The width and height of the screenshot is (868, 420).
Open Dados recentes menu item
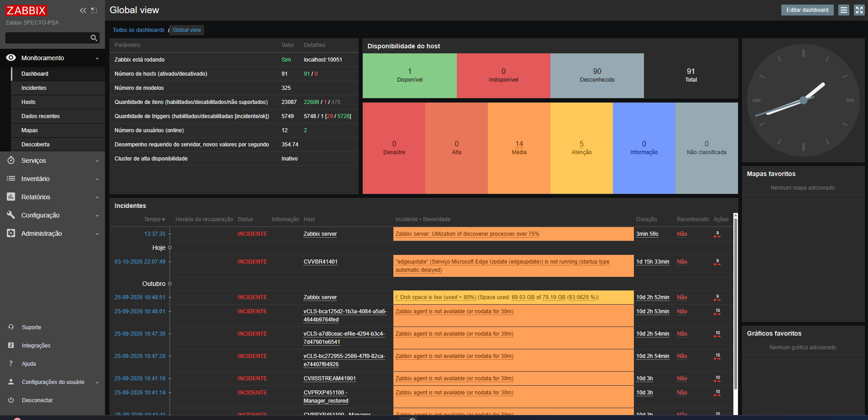(x=58, y=116)
